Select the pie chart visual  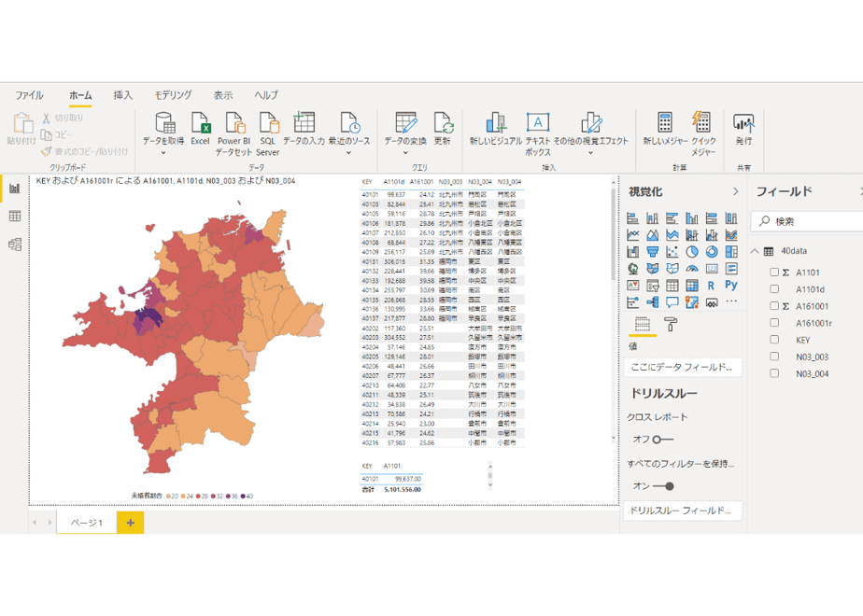[692, 252]
